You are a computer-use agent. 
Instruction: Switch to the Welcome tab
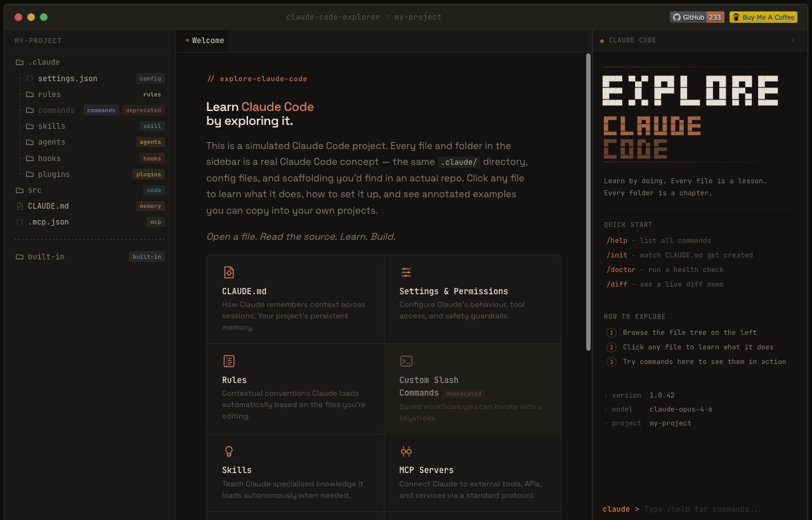tap(204, 41)
